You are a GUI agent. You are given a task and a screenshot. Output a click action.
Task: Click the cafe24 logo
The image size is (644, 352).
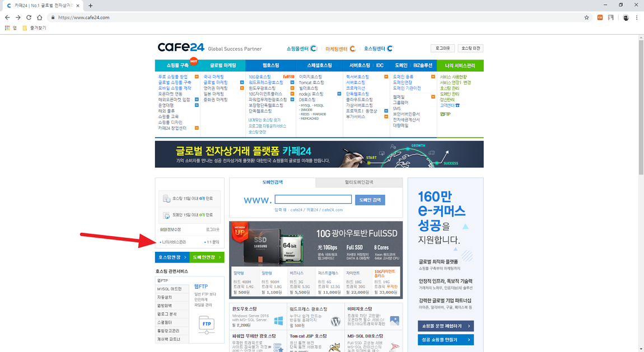coord(181,47)
